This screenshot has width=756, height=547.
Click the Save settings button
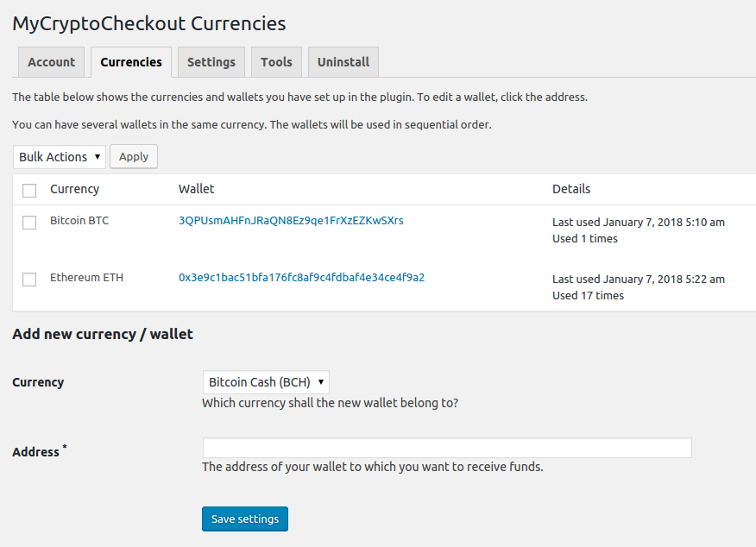[x=245, y=519]
